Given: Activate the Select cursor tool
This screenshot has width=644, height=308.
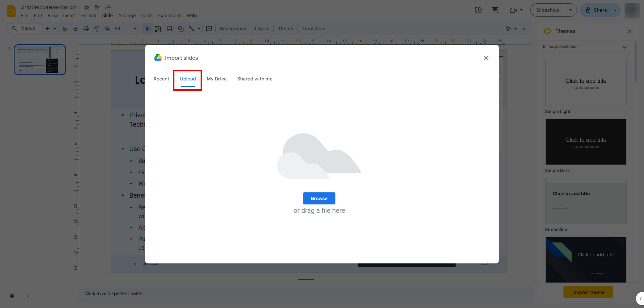Looking at the screenshot, I should pos(147,29).
